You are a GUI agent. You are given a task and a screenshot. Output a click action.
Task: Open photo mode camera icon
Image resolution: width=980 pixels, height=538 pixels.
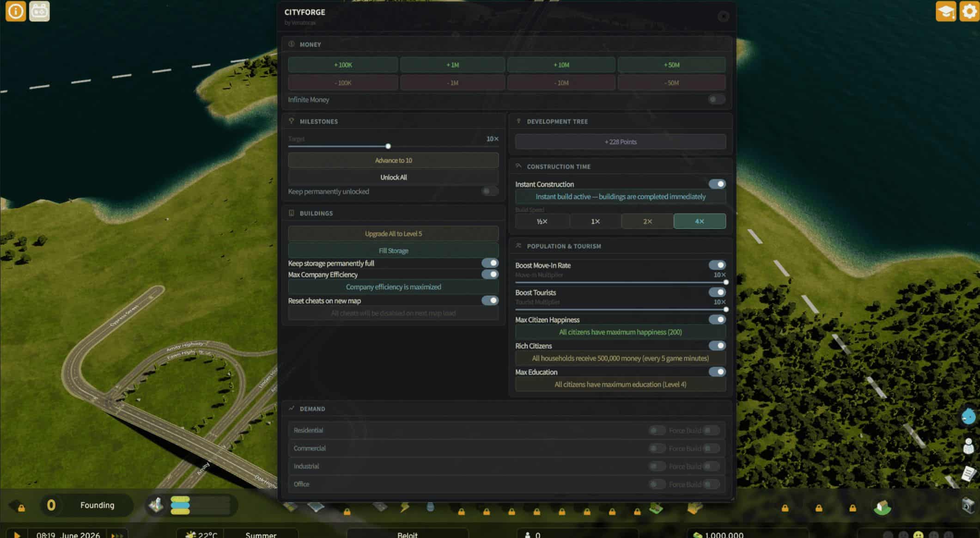point(967,505)
